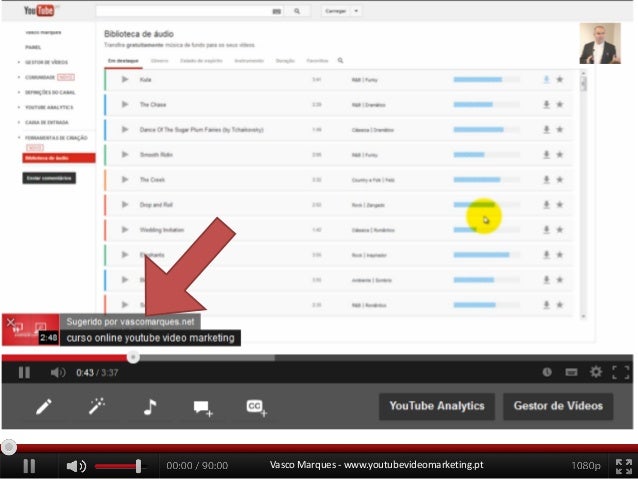The width and height of the screenshot is (638, 479).
Task: Mute the outer bottom player speaker
Action: [76, 466]
